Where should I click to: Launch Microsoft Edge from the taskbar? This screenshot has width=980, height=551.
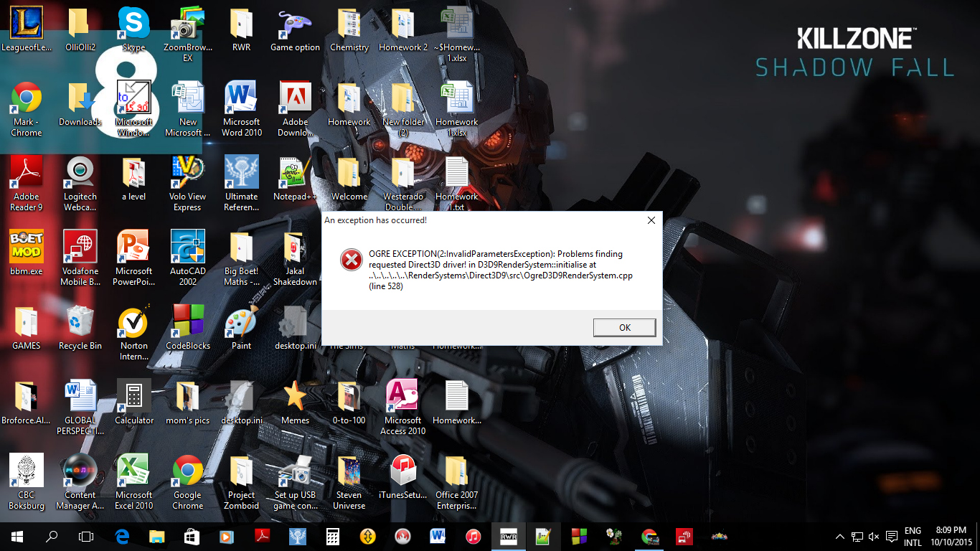(x=122, y=536)
